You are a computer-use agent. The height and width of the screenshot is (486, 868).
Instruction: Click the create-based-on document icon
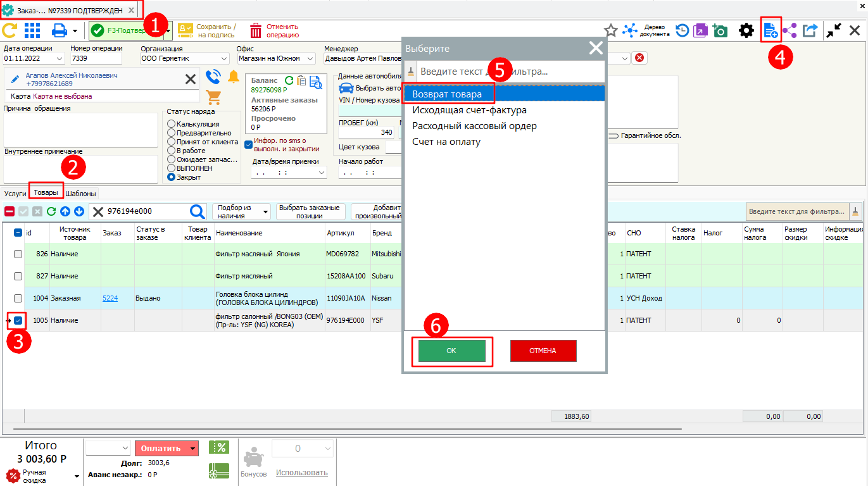click(771, 30)
